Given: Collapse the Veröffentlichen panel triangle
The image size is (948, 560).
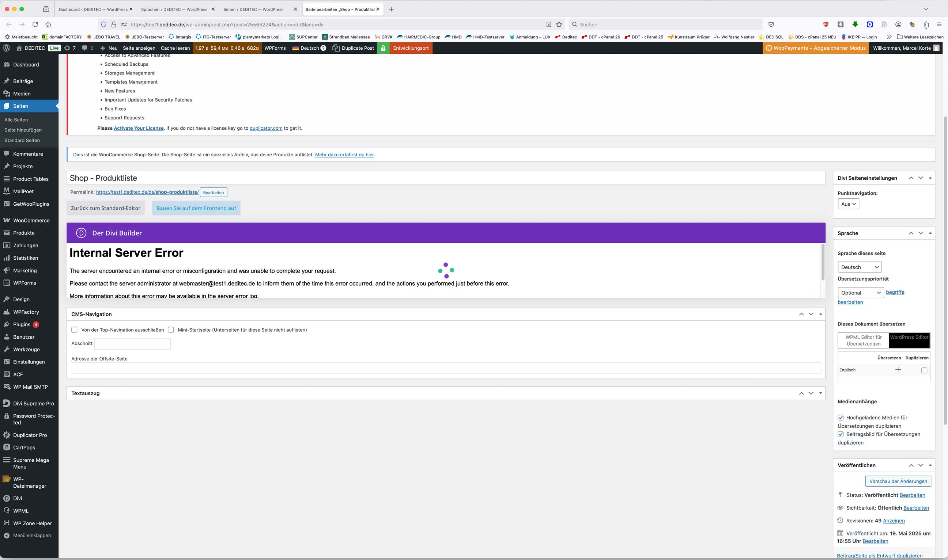Looking at the screenshot, I should tap(930, 465).
